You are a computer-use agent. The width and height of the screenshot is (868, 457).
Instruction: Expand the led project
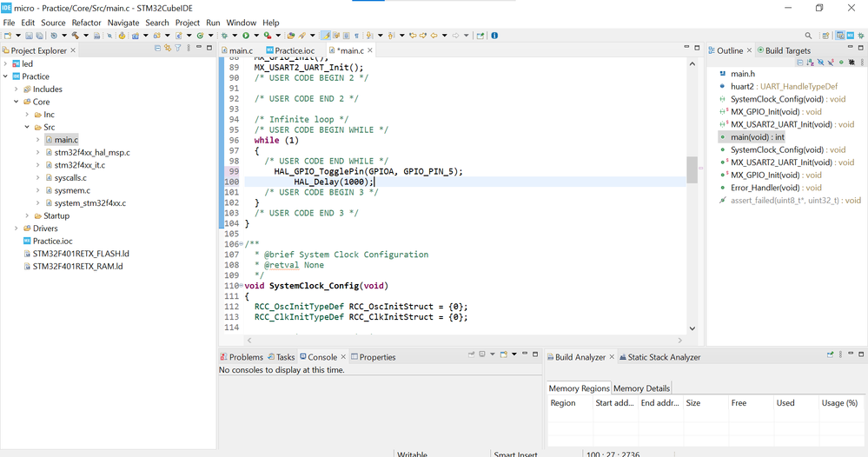coord(5,63)
